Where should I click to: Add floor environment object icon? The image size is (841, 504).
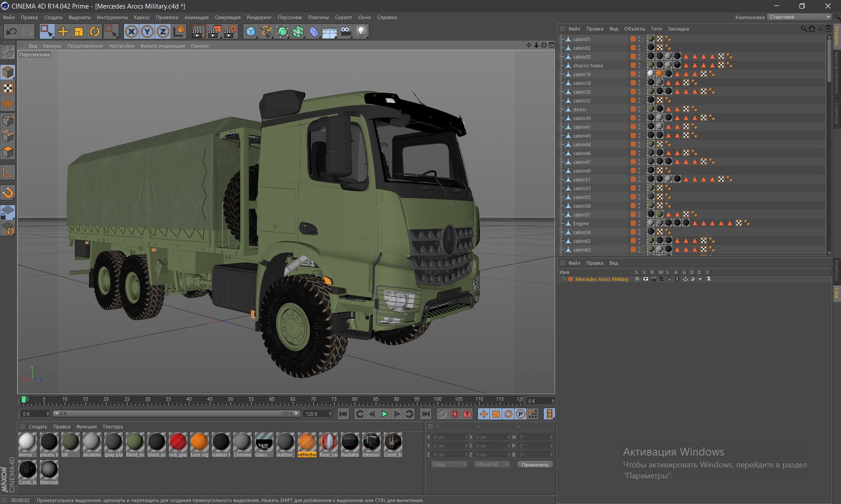point(329,32)
